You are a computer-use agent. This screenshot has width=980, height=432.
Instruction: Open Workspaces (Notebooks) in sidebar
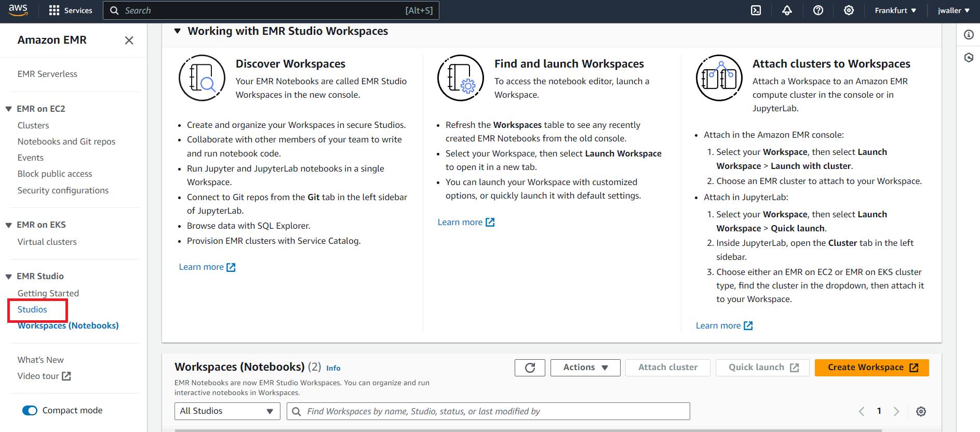coord(68,325)
